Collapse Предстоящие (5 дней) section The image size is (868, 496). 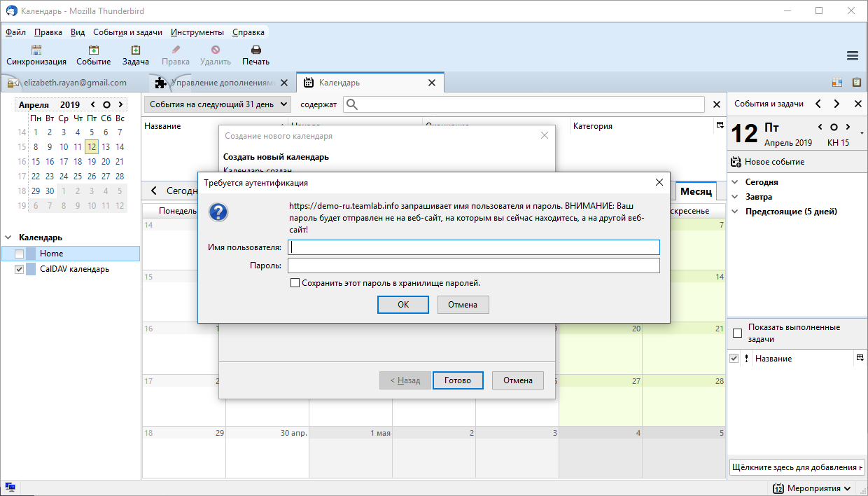[x=735, y=211]
